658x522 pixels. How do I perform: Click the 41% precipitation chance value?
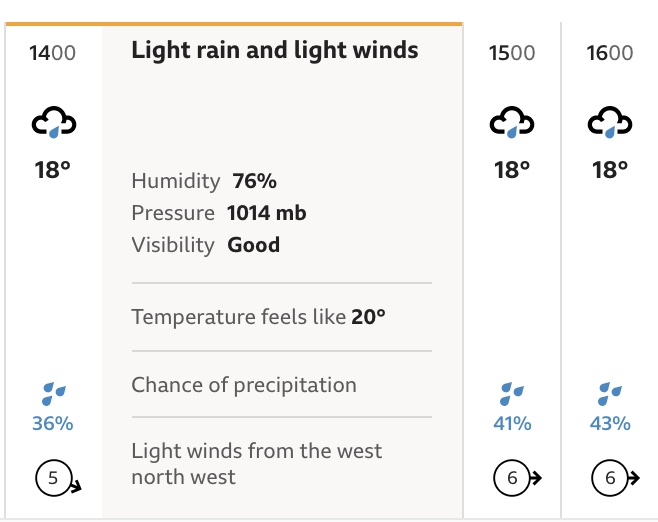(512, 423)
